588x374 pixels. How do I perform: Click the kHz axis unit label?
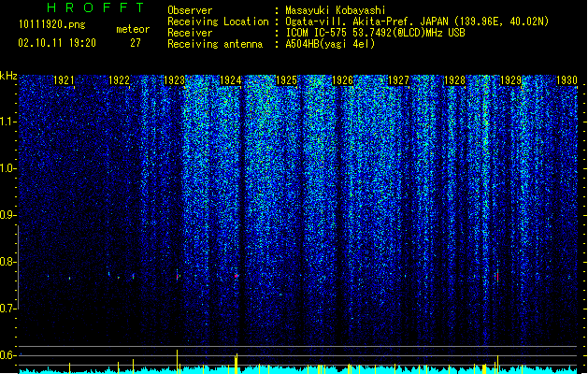[8, 76]
